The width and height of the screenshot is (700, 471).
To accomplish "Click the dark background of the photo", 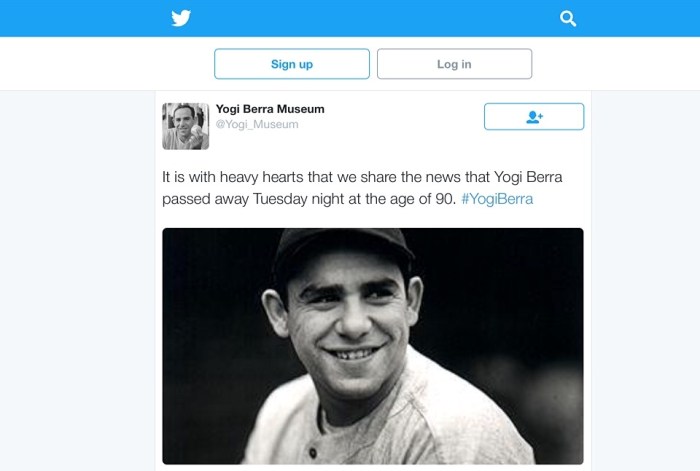I will [x=520, y=300].
